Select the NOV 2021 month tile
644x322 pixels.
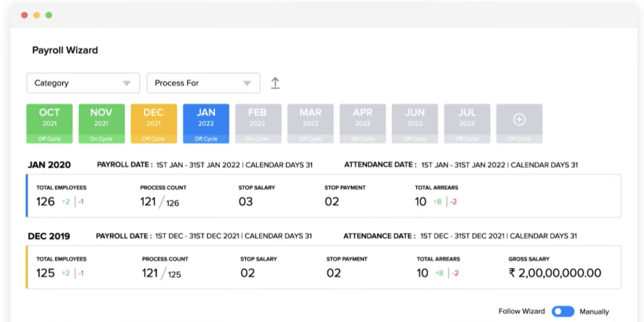[101, 123]
